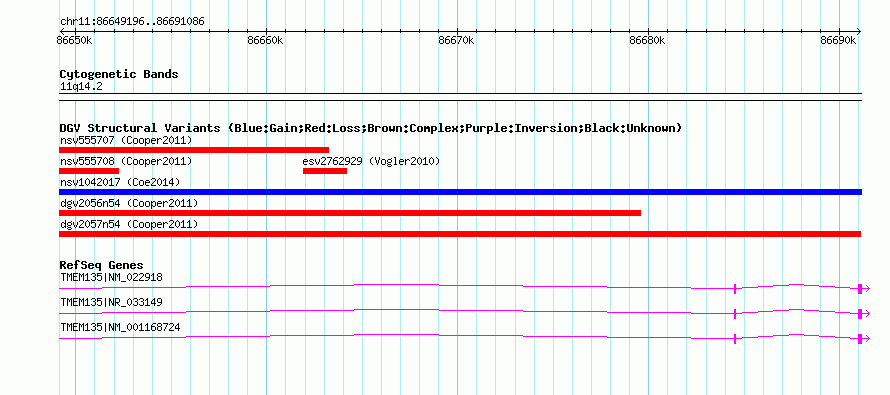Click the red dgv2056n54 loss bar

[x=350, y=213]
